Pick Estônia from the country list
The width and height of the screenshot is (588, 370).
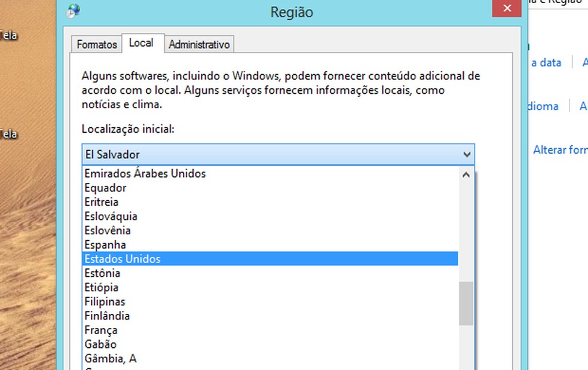point(270,273)
